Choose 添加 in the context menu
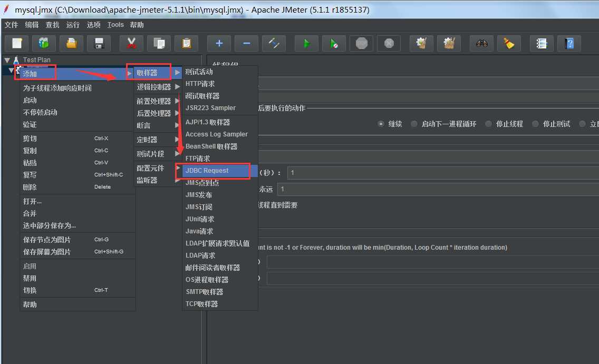The height and width of the screenshot is (364, 599). click(x=77, y=73)
